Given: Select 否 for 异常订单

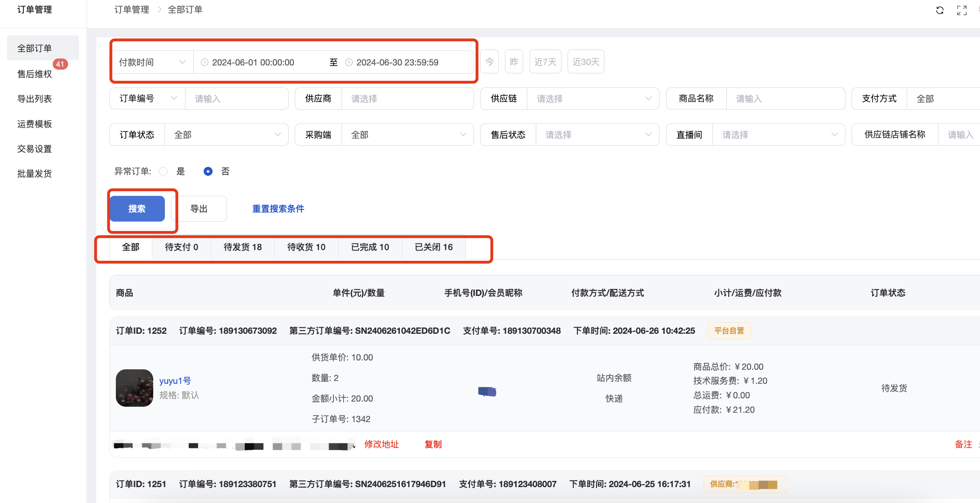Looking at the screenshot, I should click(208, 172).
